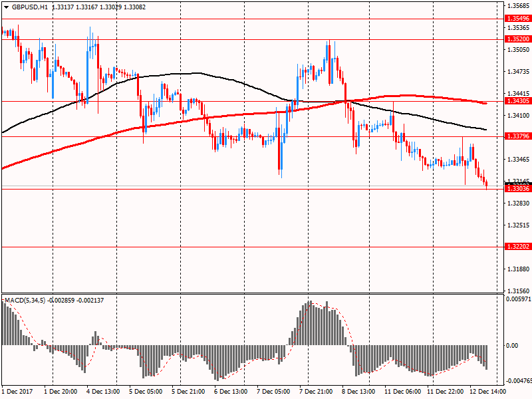Select the red 1.34305 level label
Screen dimensions: 532x399
tap(518, 101)
